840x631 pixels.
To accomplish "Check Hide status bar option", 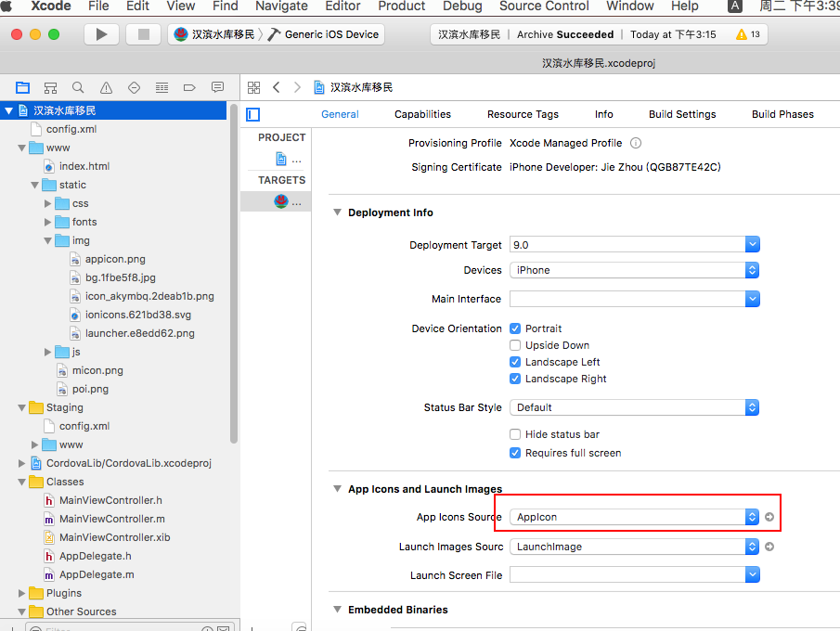I will click(x=515, y=434).
